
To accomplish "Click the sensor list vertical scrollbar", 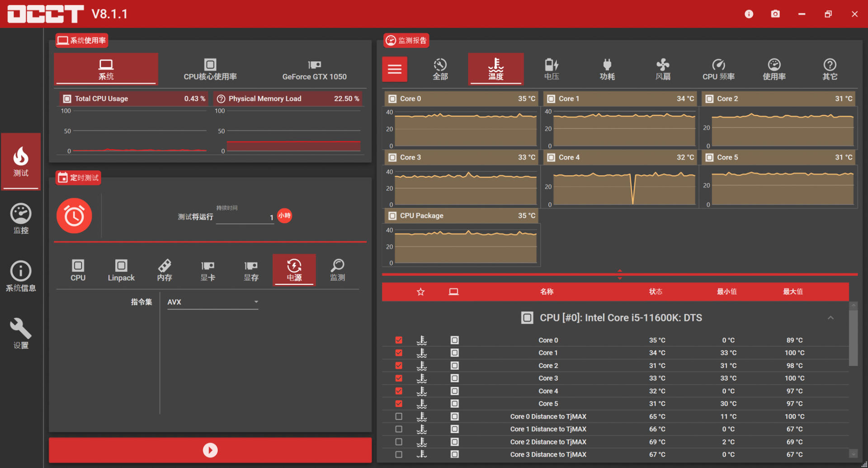I will coord(853,338).
